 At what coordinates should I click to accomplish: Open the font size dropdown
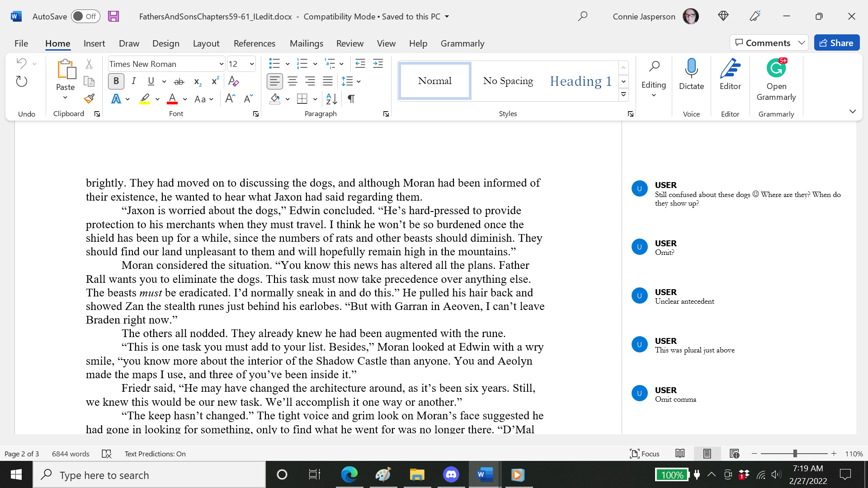[252, 64]
